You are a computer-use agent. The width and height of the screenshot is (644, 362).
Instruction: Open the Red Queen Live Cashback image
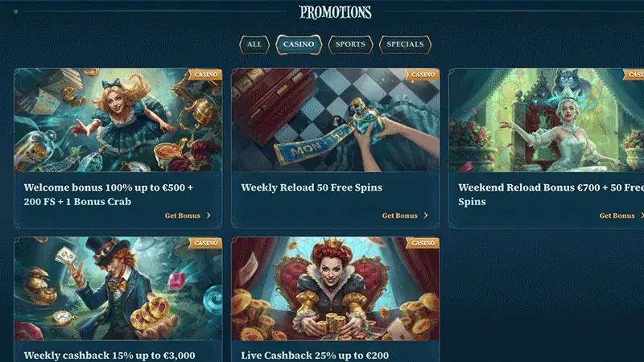pos(336,289)
